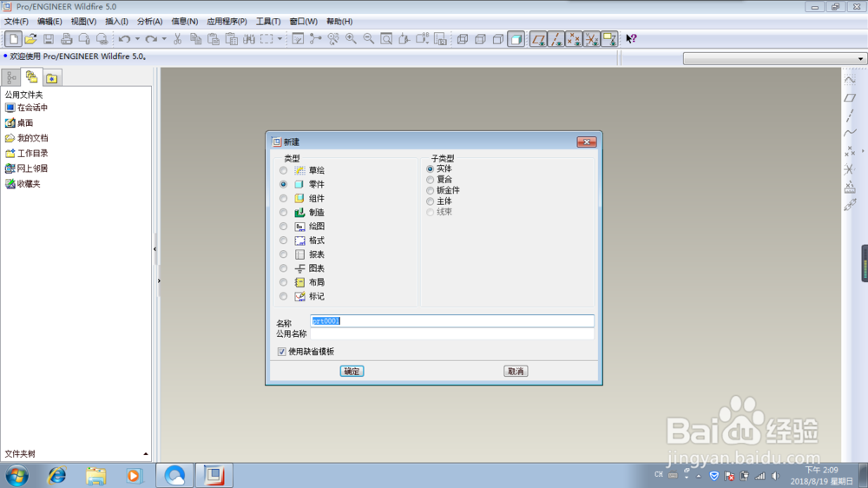868x488 pixels.
Task: Open the 编辑(E) menu
Action: 49,22
